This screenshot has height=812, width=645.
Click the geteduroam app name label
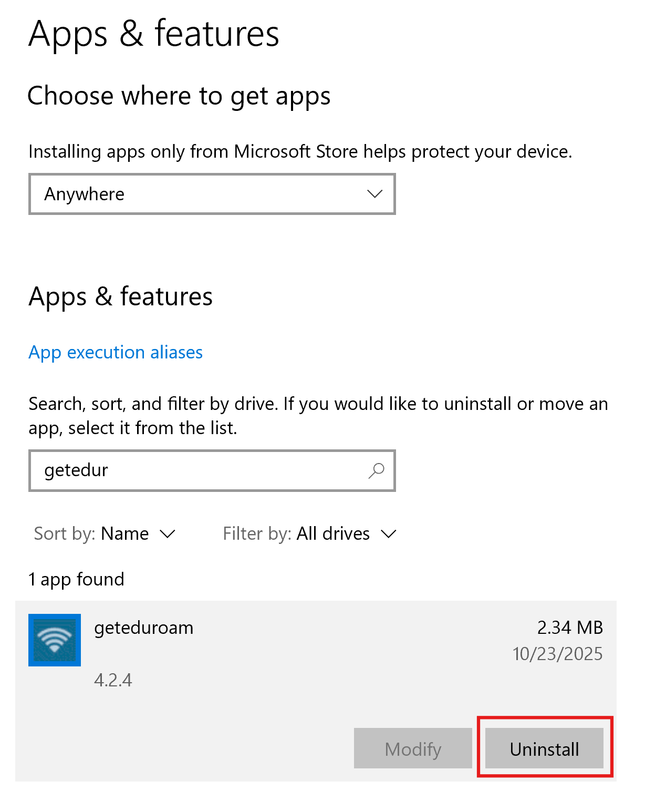[x=143, y=628]
